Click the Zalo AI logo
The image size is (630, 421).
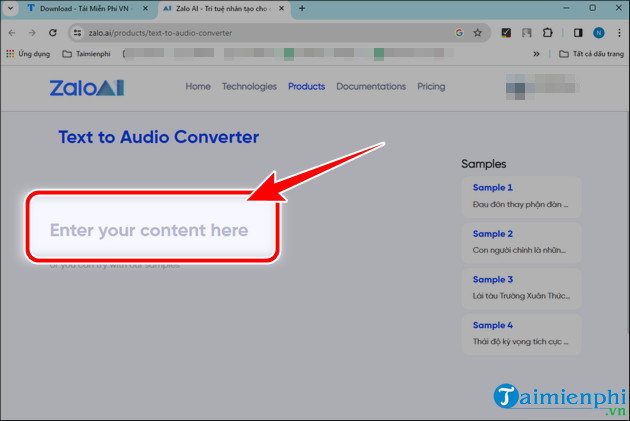click(x=87, y=88)
